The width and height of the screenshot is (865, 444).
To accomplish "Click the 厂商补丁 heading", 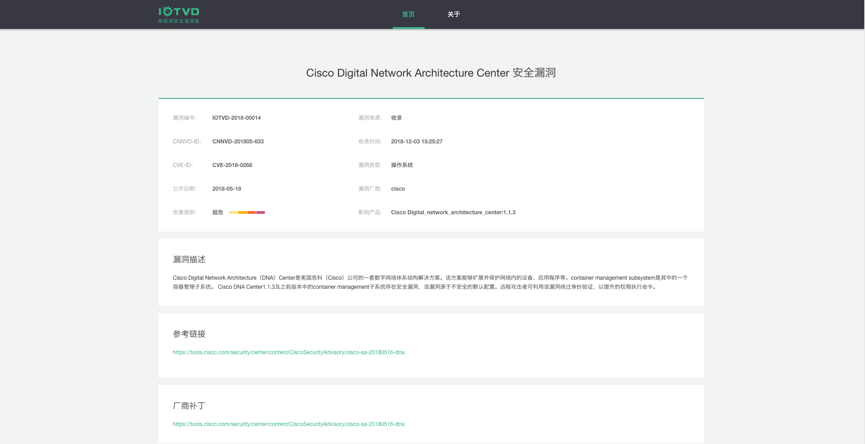I will click(x=189, y=406).
